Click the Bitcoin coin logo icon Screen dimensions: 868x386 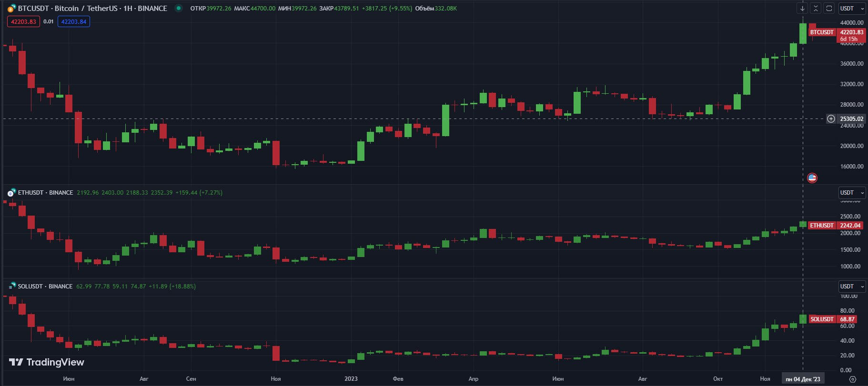pyautogui.click(x=10, y=8)
